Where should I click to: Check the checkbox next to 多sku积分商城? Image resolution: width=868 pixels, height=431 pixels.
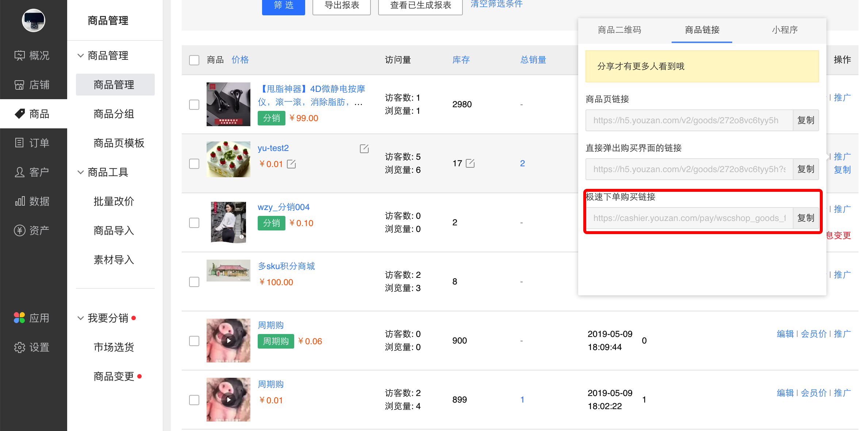(x=194, y=281)
